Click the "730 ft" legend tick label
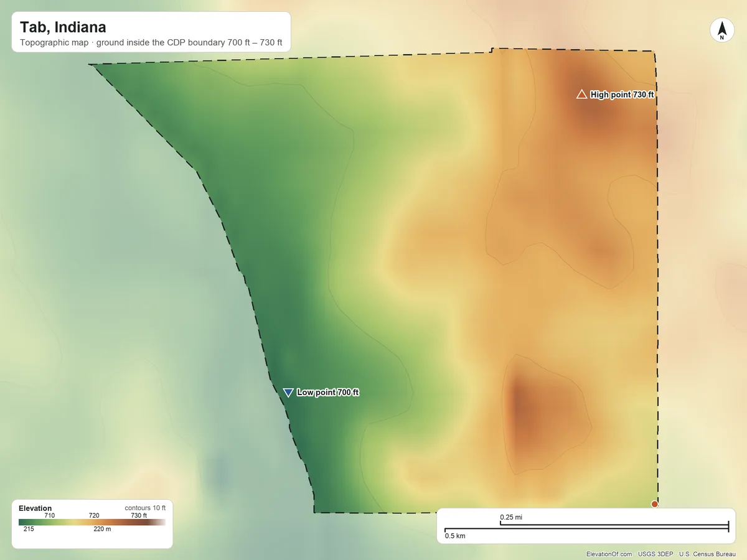The image size is (747, 560). [139, 515]
